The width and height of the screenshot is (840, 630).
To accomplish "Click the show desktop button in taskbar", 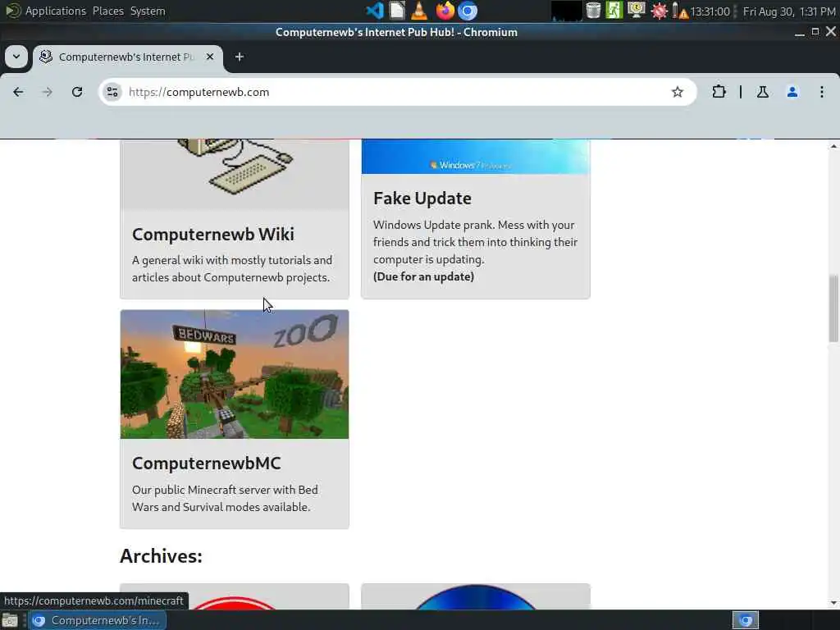I will tap(10, 620).
